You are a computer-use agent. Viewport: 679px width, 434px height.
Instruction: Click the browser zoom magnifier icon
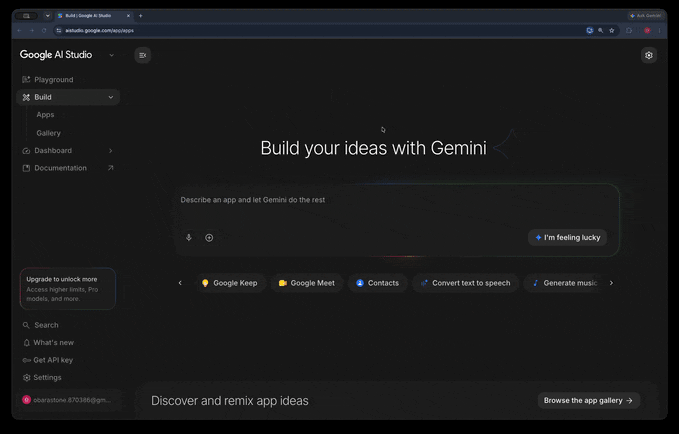601,30
